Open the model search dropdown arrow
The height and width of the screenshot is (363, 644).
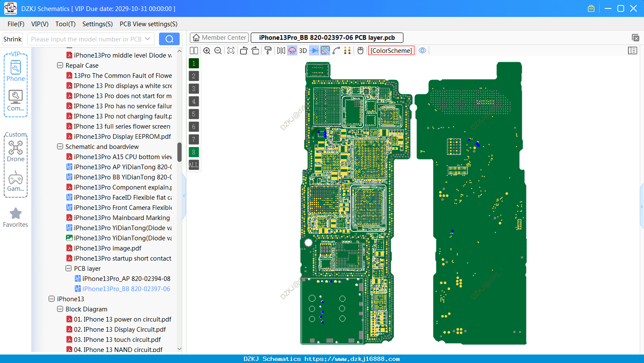coord(148,39)
